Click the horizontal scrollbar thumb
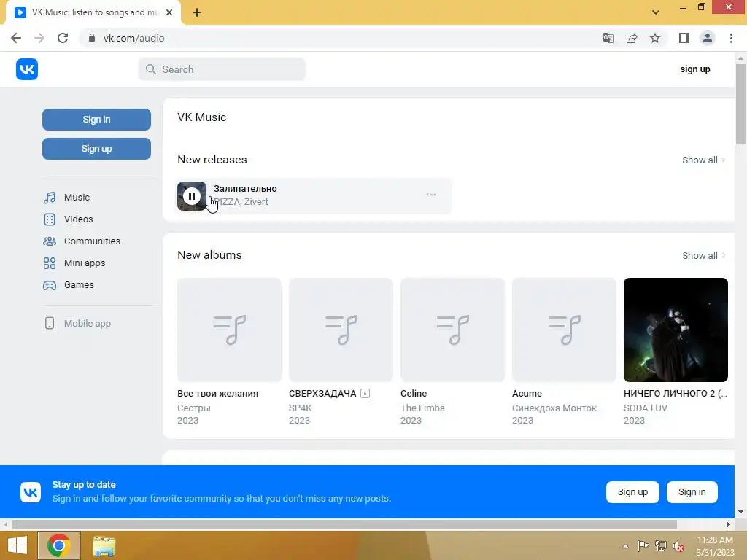 coord(344,524)
